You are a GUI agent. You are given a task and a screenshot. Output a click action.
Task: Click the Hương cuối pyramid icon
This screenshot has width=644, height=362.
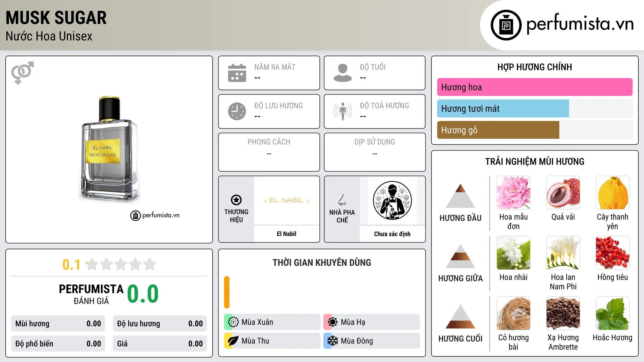[x=460, y=316]
